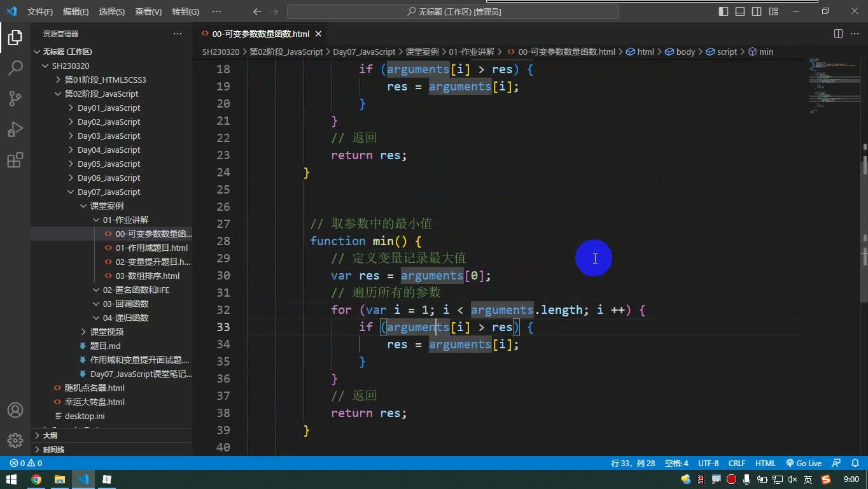Click the code minimap preview
This screenshot has height=489, width=868.
click(834, 86)
